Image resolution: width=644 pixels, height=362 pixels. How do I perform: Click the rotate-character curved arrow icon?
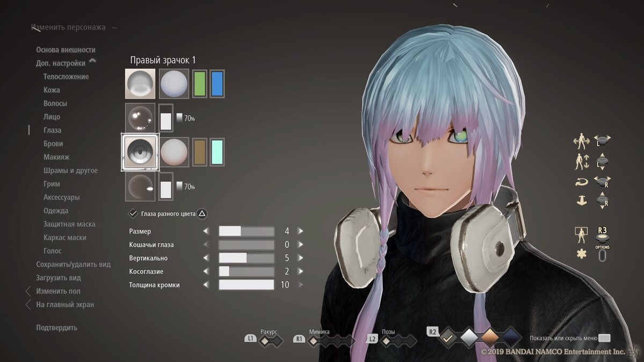point(582,182)
